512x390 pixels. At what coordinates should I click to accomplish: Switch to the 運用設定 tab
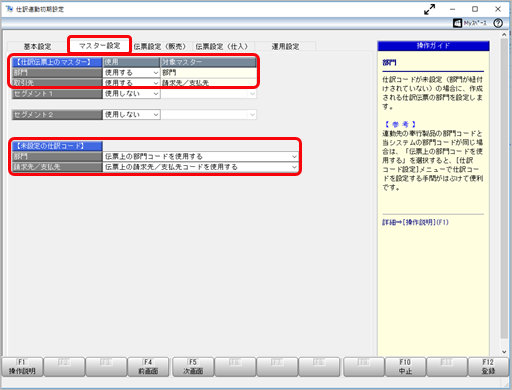(x=285, y=46)
